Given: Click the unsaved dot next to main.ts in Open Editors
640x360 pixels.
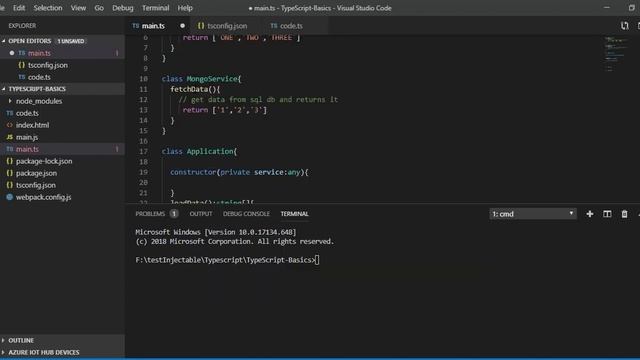Looking at the screenshot, I should pyautogui.click(x=12, y=53).
